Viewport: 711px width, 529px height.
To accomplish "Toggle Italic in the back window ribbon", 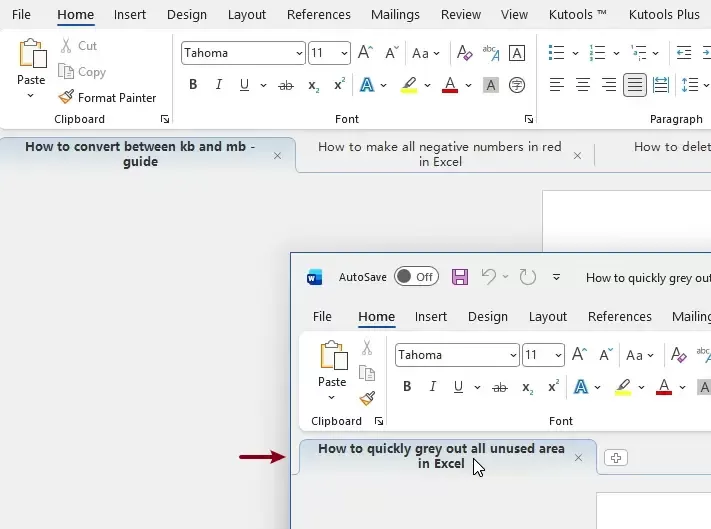I will [219, 85].
